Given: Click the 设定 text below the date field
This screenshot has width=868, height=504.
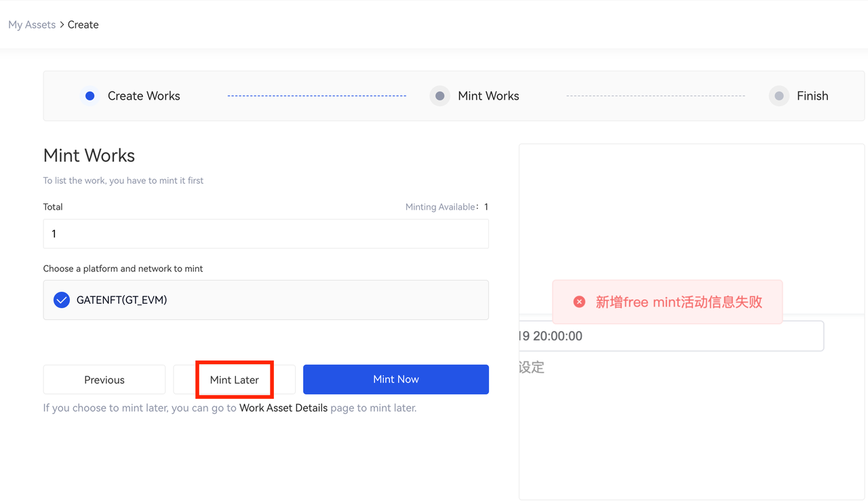Looking at the screenshot, I should [532, 368].
